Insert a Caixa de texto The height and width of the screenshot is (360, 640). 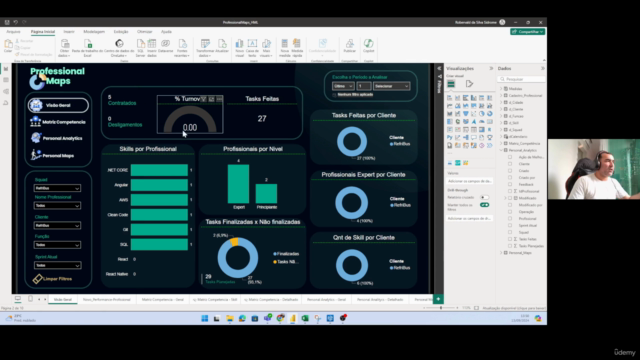253,48
